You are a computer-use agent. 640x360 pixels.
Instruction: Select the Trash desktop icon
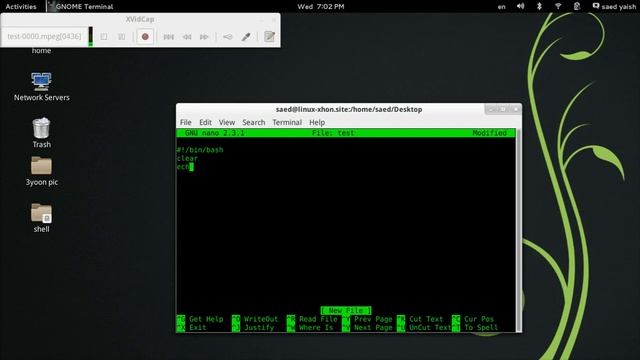tap(41, 133)
